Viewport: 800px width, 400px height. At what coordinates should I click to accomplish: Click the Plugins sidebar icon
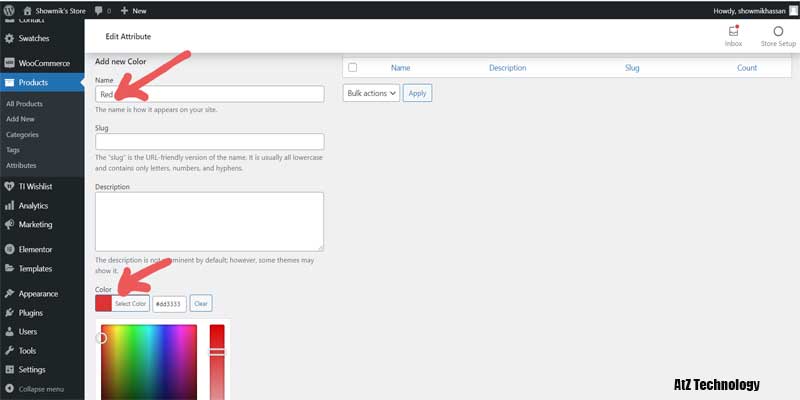tap(10, 313)
